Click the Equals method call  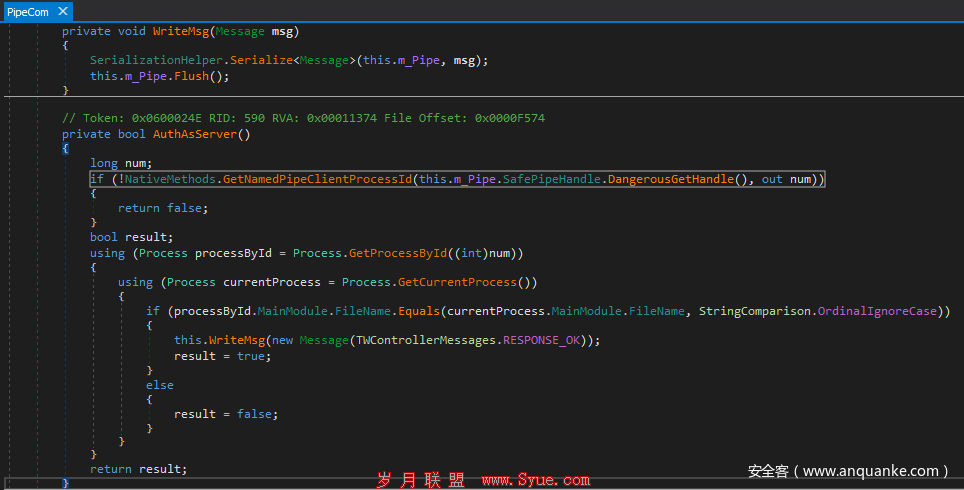(x=419, y=311)
